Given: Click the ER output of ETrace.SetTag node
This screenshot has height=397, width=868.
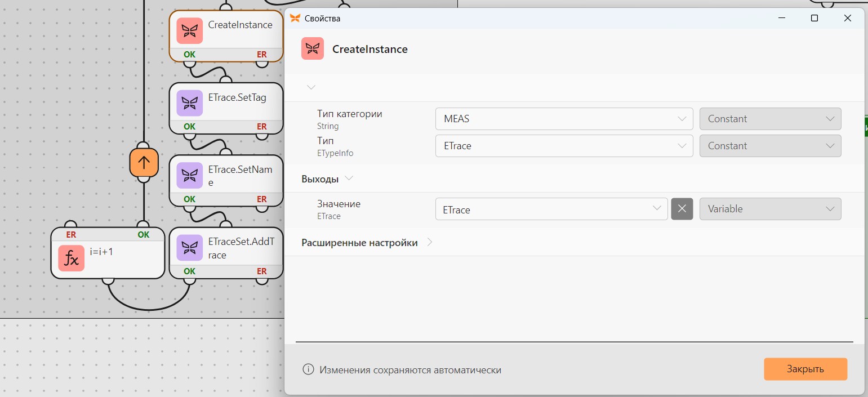Looking at the screenshot, I should [262, 127].
